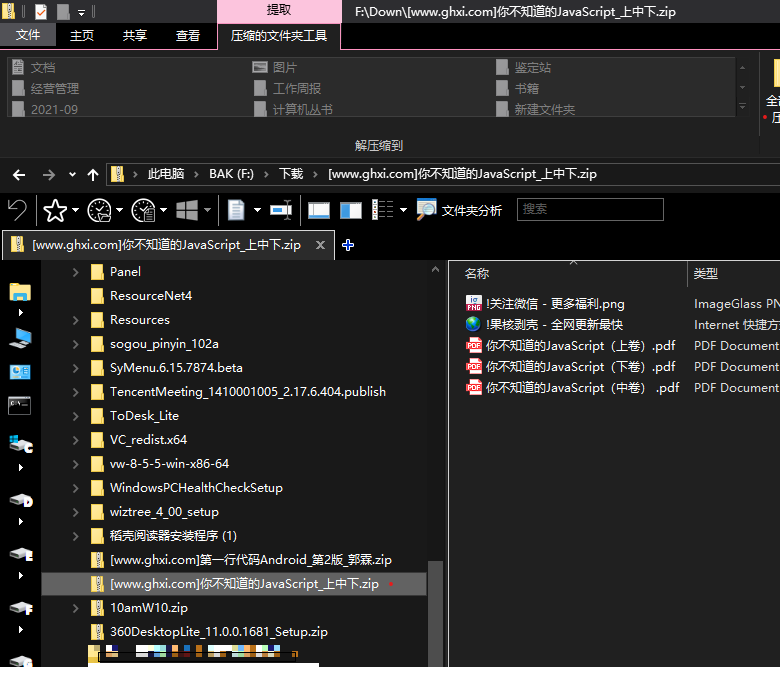
Task: Click the 名称 column header
Action: tap(478, 274)
